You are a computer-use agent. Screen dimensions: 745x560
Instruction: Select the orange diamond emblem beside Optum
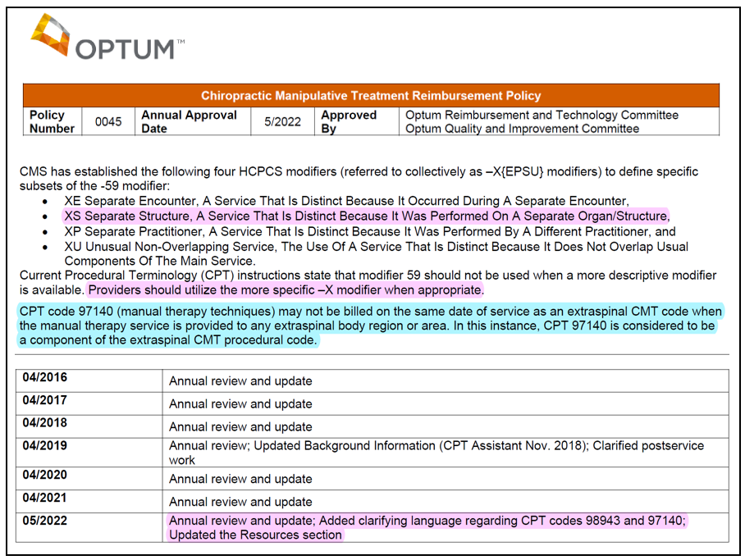tap(49, 36)
